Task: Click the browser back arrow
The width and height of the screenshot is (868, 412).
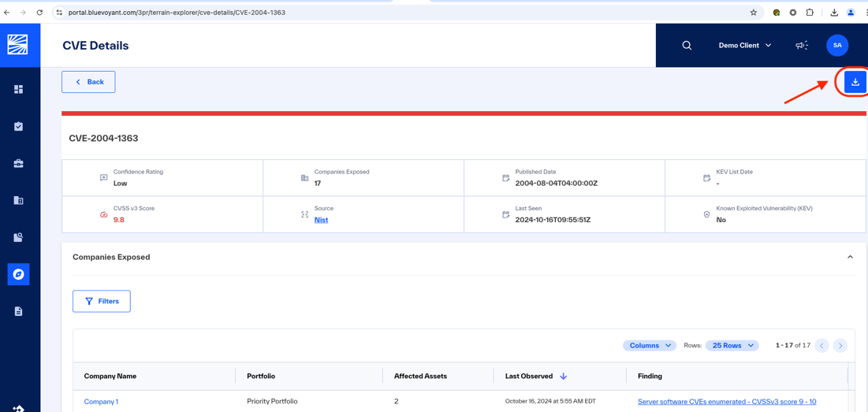Action: (x=6, y=12)
